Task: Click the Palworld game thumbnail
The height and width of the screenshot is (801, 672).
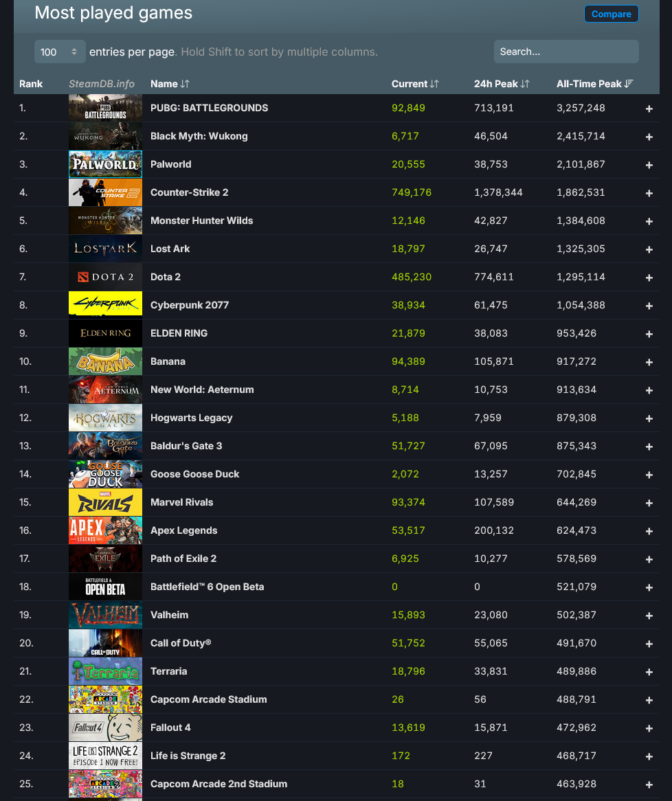Action: 105,164
